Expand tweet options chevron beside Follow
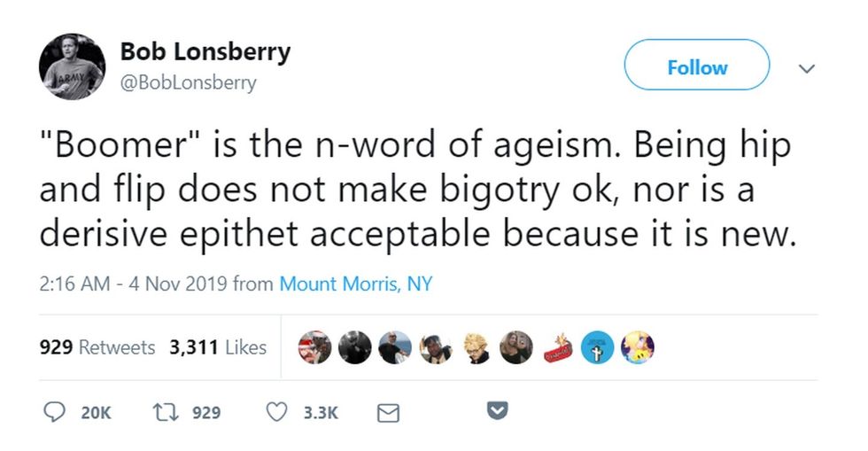This screenshot has height=451, width=868. [806, 67]
